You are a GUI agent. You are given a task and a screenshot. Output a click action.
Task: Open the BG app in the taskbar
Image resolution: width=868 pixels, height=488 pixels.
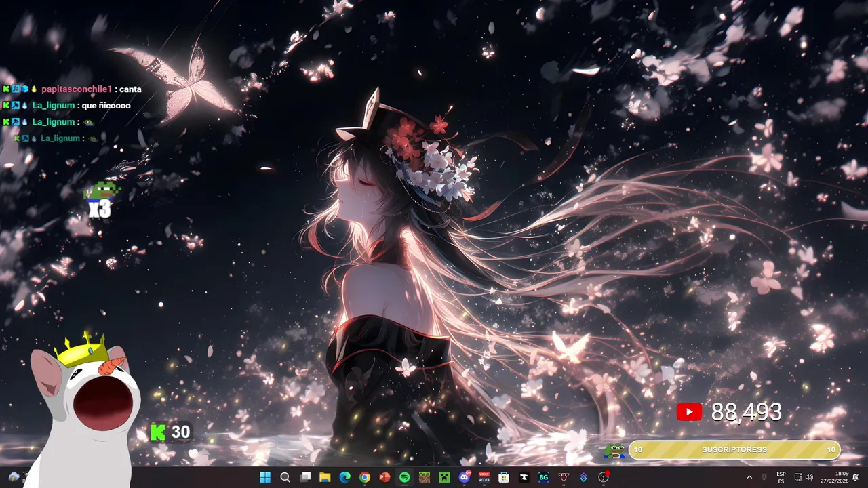544,477
